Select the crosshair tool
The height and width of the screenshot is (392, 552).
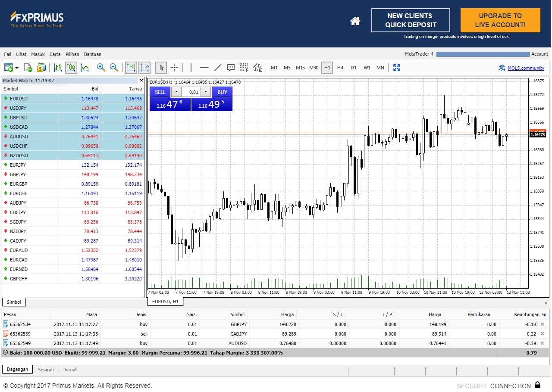click(174, 68)
